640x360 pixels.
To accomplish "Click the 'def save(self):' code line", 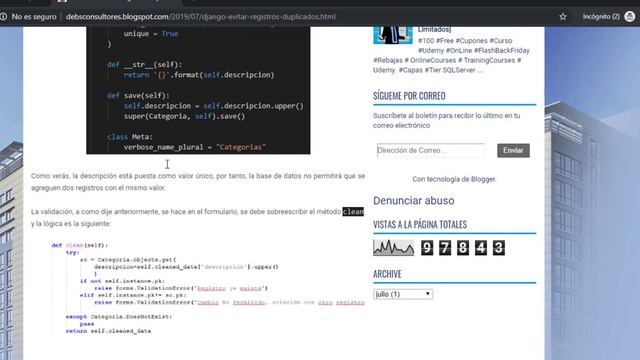I will point(138,96).
